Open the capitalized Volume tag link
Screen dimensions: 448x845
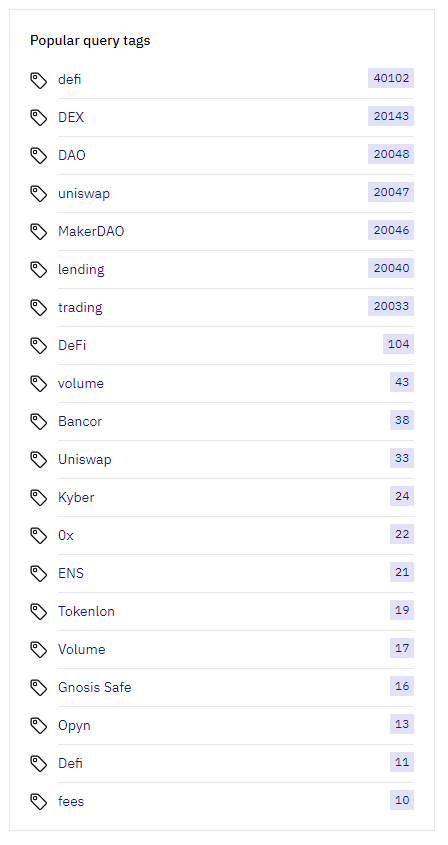click(82, 649)
